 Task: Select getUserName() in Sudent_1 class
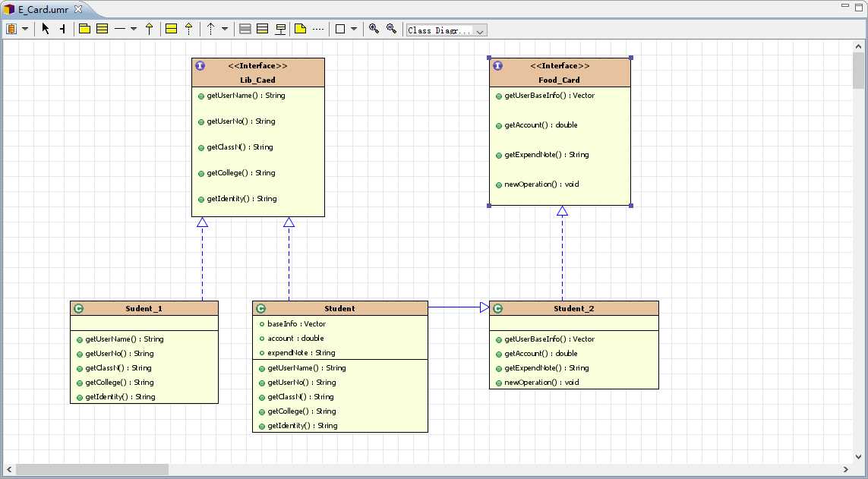120,339
